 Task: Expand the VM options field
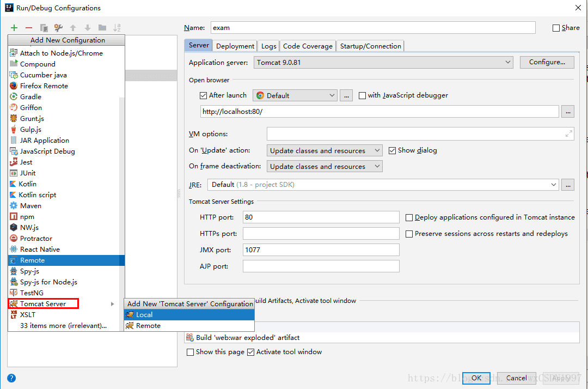(569, 133)
